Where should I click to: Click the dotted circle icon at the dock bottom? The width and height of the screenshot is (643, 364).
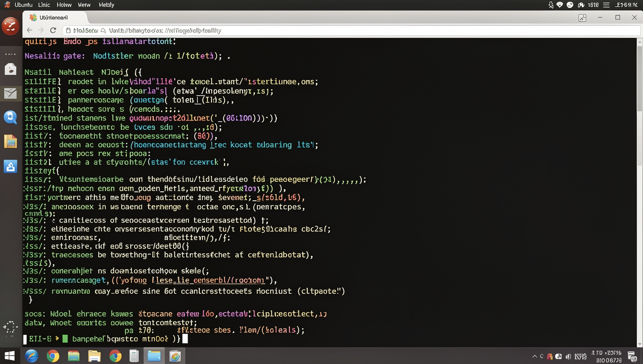[x=10, y=328]
